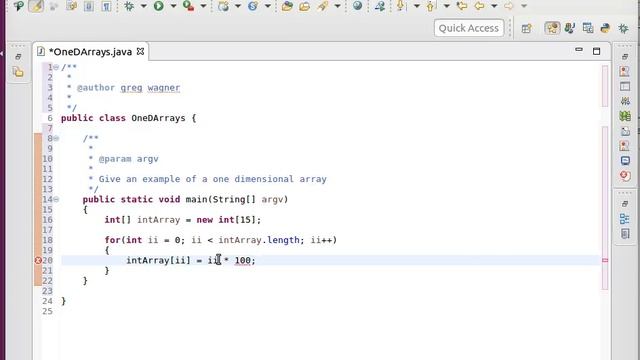The height and width of the screenshot is (360, 640).
Task: Collapse the class Javadoc comment at line 1
Action: [56, 67]
